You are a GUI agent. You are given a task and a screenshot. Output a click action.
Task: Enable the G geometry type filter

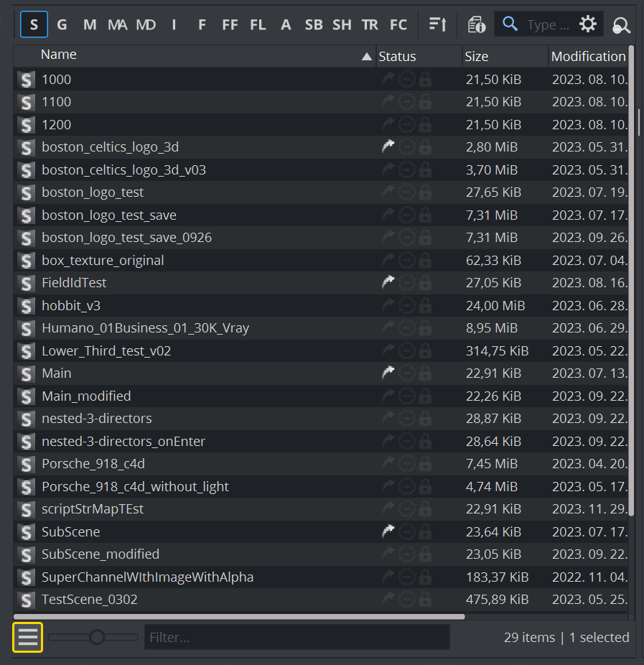click(62, 24)
